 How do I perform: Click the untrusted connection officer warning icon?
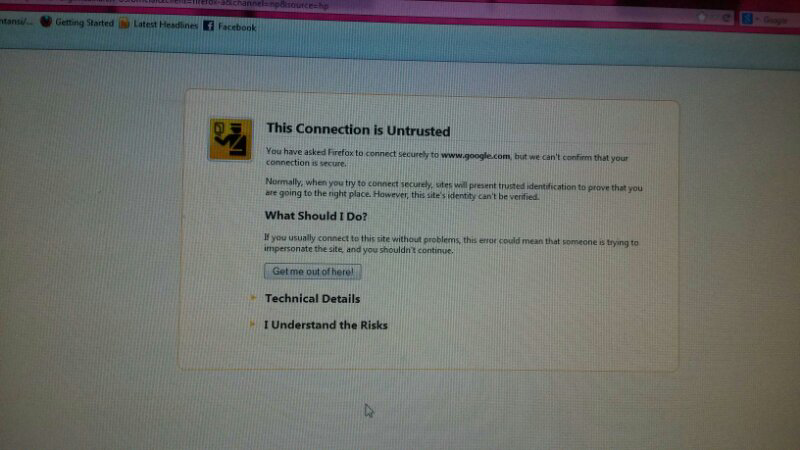(231, 139)
